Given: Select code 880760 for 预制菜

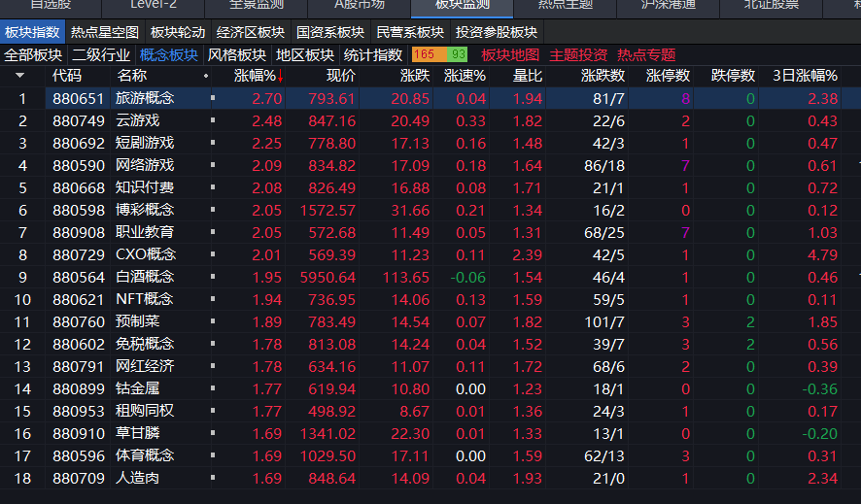Looking at the screenshot, I should [x=79, y=322].
